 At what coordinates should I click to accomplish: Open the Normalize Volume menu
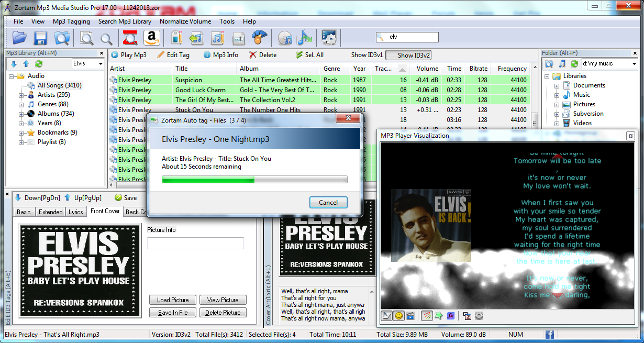tap(185, 21)
